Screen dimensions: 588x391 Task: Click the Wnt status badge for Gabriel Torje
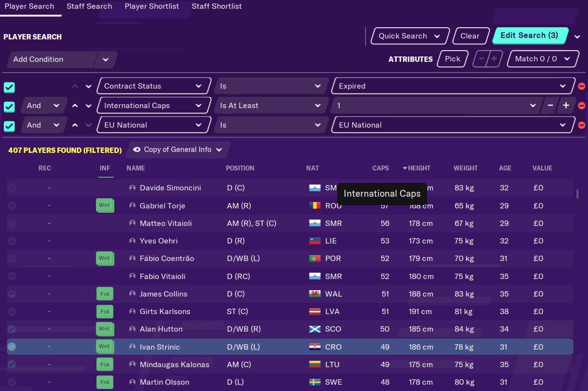(x=105, y=205)
